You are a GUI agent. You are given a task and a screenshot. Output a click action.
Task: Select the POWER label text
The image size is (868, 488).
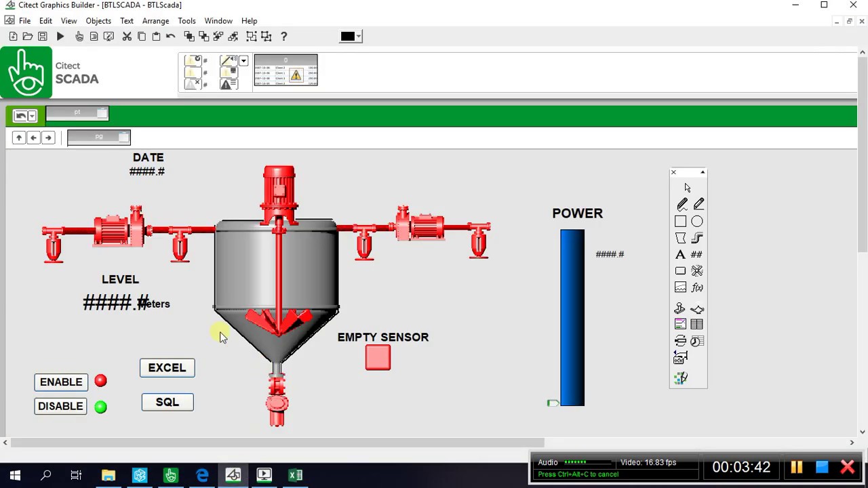[x=578, y=213]
